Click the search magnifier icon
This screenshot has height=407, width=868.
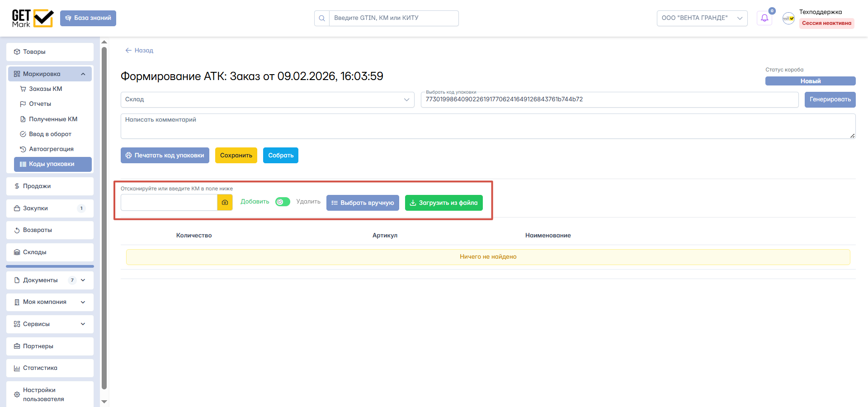tap(322, 18)
